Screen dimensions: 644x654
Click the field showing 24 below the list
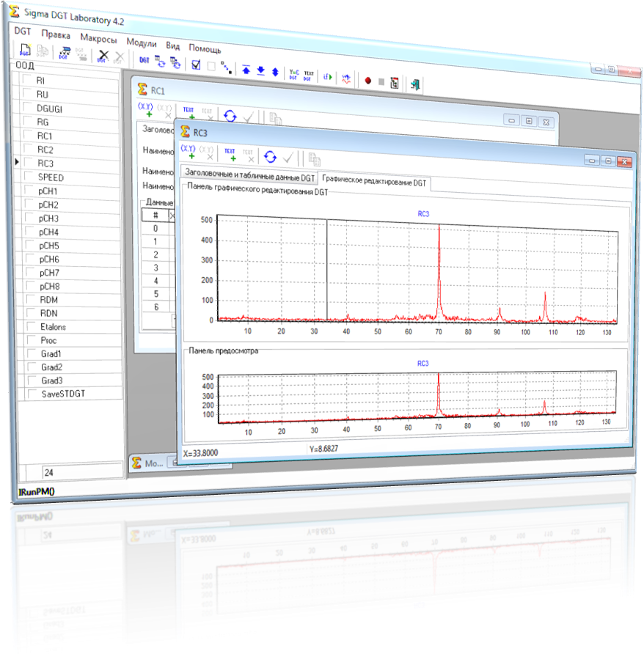click(82, 471)
